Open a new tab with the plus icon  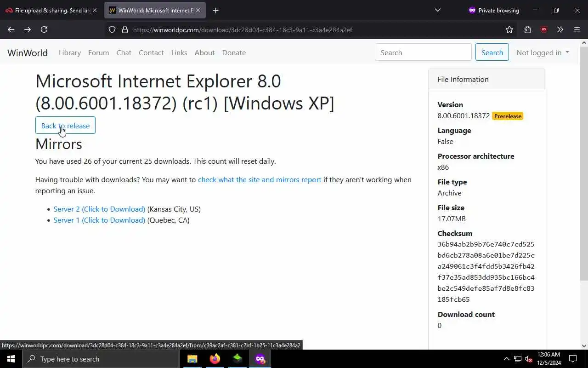216,10
